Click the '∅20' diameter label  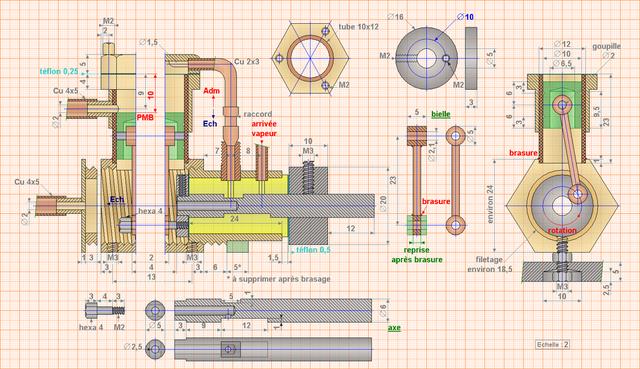click(x=383, y=203)
